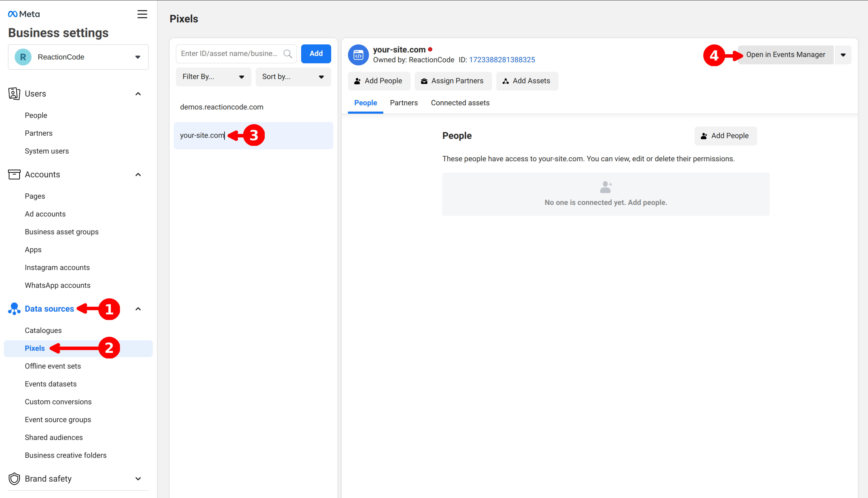Screen dimensions: 868x498
Task: Open the ReactionCode business dropdown
Action: tap(137, 57)
